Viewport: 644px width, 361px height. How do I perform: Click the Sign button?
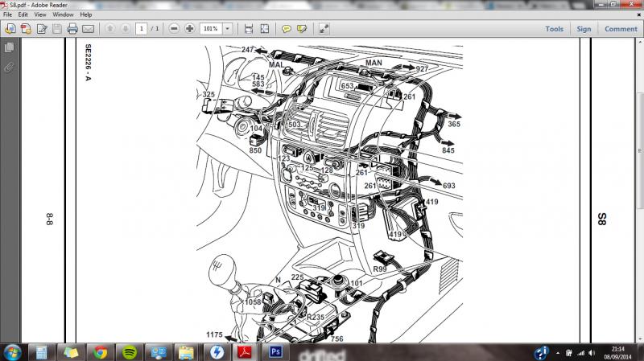(584, 29)
